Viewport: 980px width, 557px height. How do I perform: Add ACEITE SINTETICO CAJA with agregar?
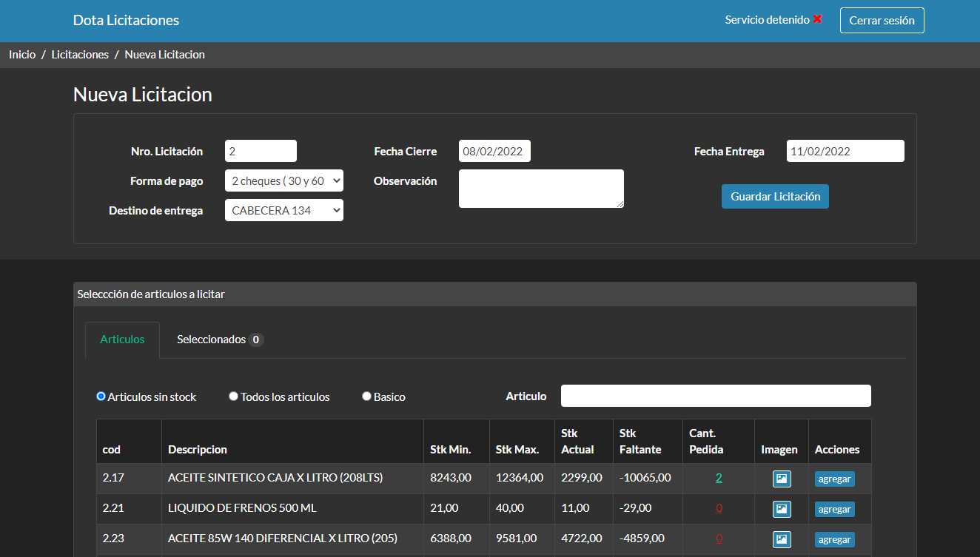click(834, 479)
